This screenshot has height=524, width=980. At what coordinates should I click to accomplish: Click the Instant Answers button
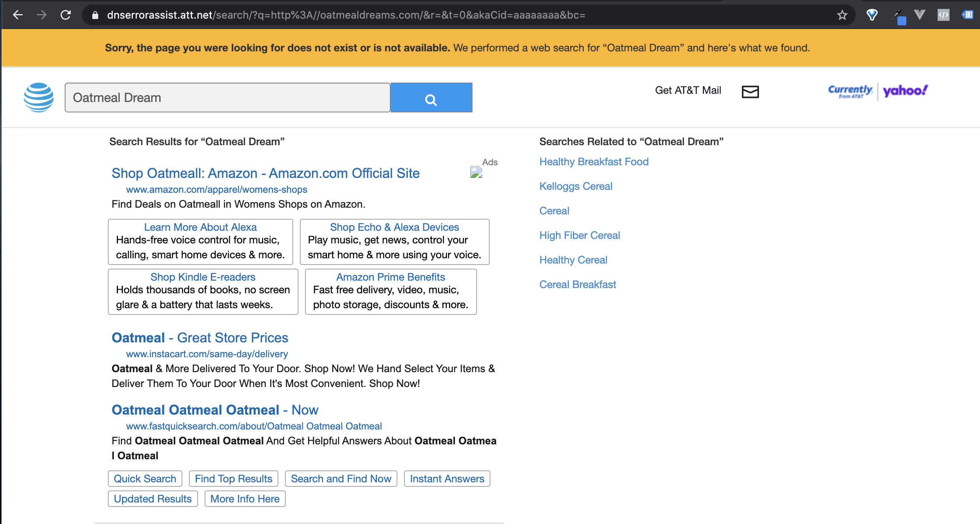click(446, 479)
